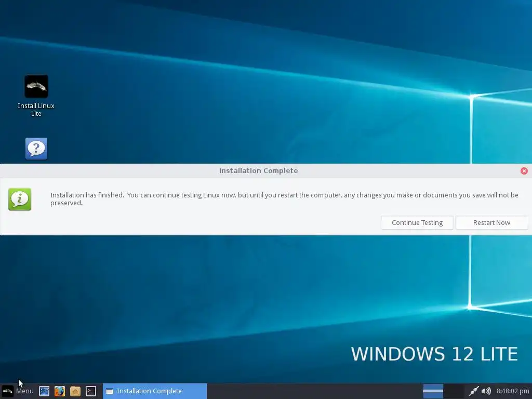This screenshot has height=399, width=532.
Task: Click the 'Installation has finished' message text
Action: click(284, 199)
